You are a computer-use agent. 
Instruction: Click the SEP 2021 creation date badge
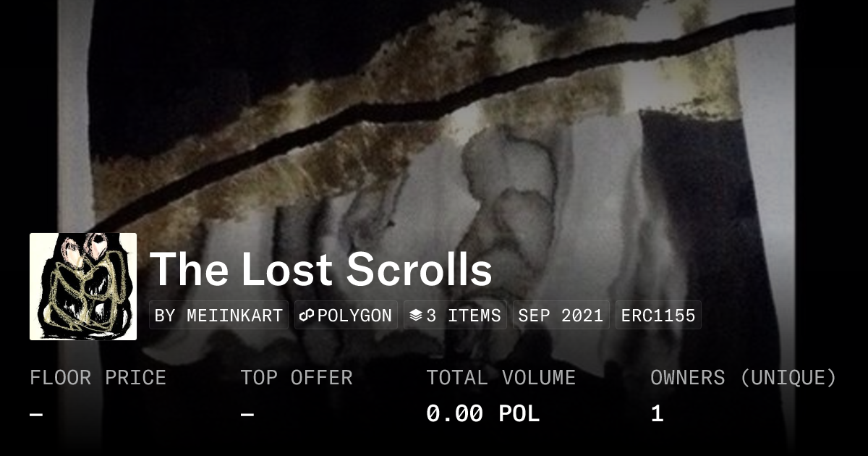point(561,316)
